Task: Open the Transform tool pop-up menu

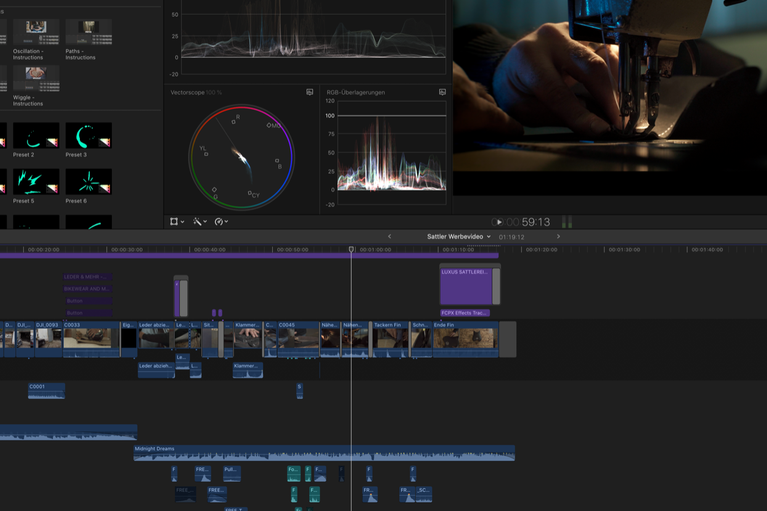Action: coord(177,222)
